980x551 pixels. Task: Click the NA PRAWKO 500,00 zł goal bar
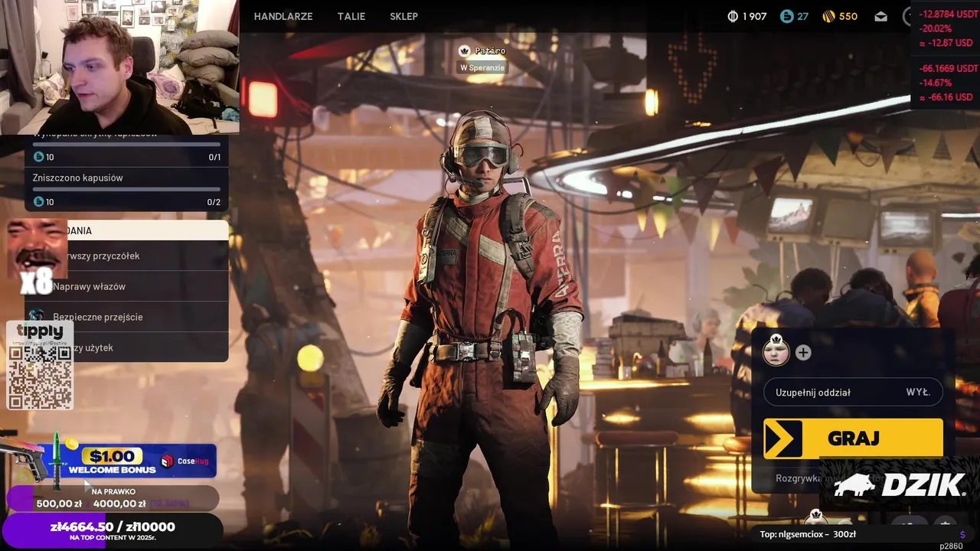[113, 498]
